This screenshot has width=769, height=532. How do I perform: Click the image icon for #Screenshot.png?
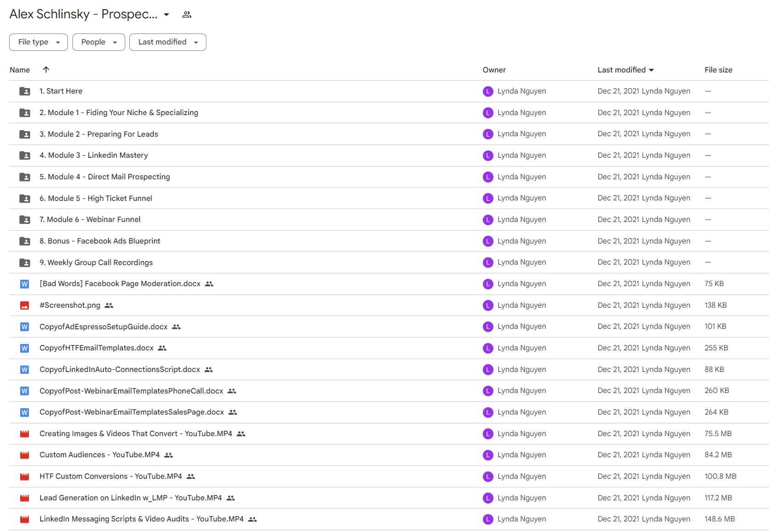coord(25,305)
